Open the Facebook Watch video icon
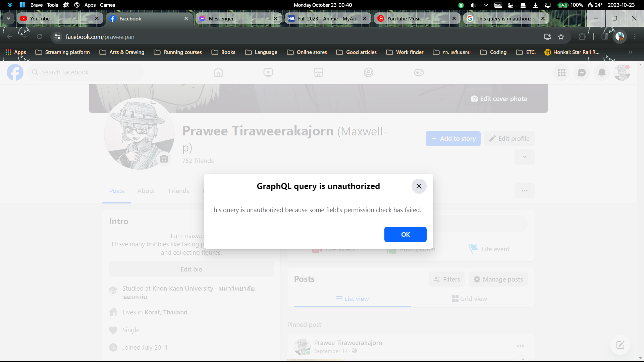The width and height of the screenshot is (644, 362). click(x=268, y=72)
